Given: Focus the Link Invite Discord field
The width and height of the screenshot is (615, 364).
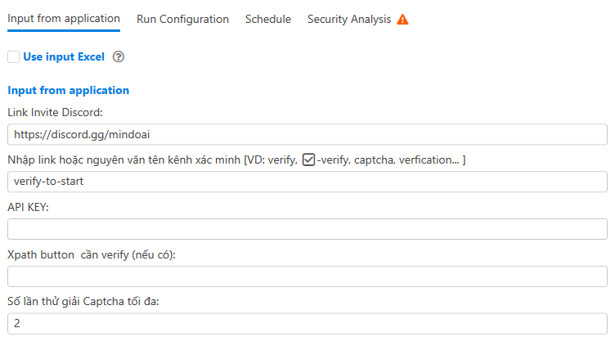Looking at the screenshot, I should [307, 134].
